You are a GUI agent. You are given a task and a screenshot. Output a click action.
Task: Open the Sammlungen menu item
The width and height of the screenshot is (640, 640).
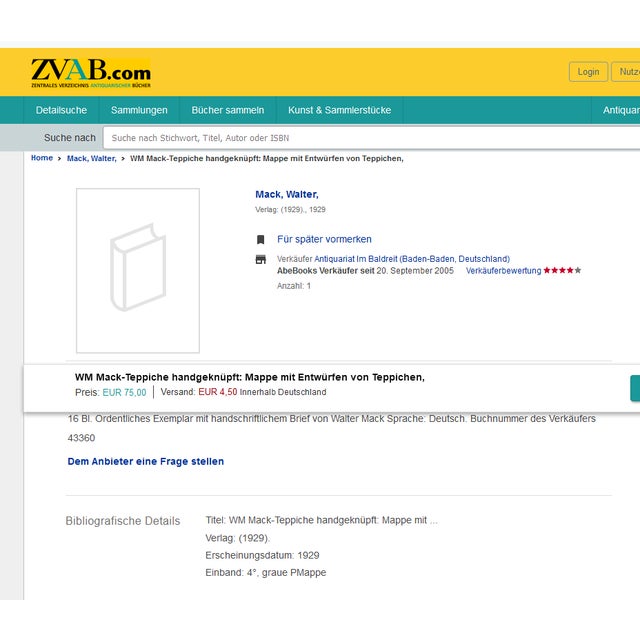point(139,110)
